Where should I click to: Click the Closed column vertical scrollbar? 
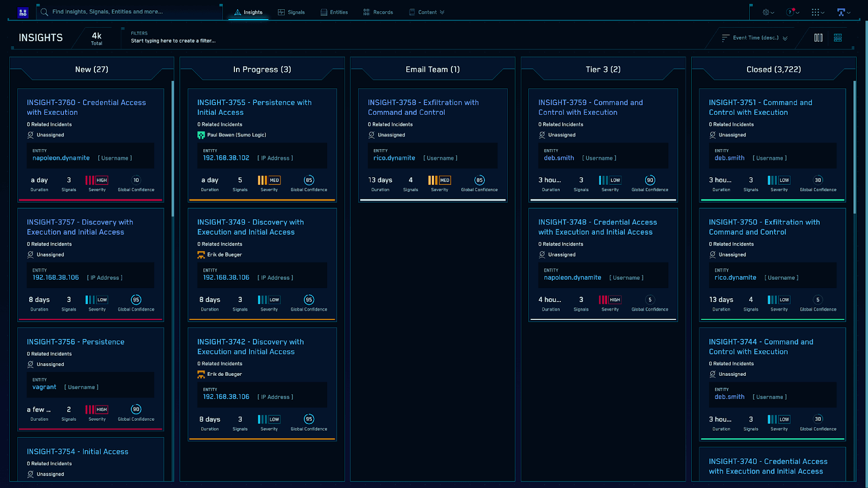[x=854, y=147]
